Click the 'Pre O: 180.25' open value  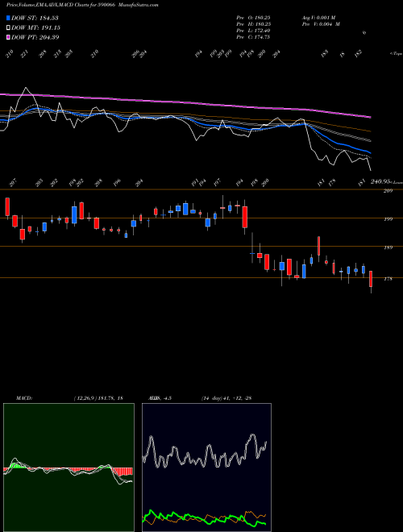coord(253,18)
